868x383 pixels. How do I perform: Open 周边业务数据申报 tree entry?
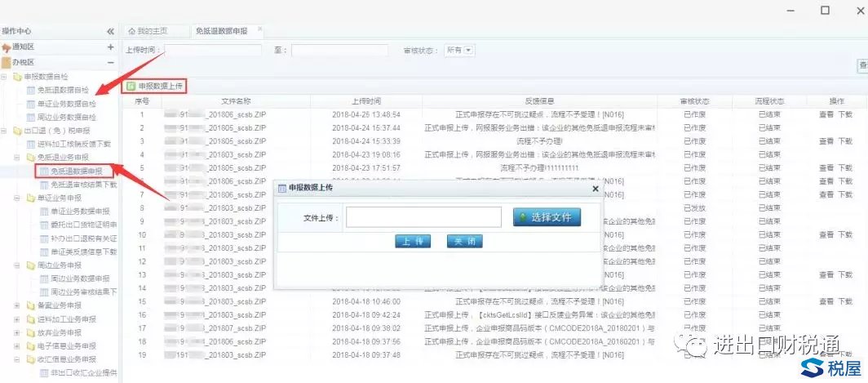pos(80,278)
